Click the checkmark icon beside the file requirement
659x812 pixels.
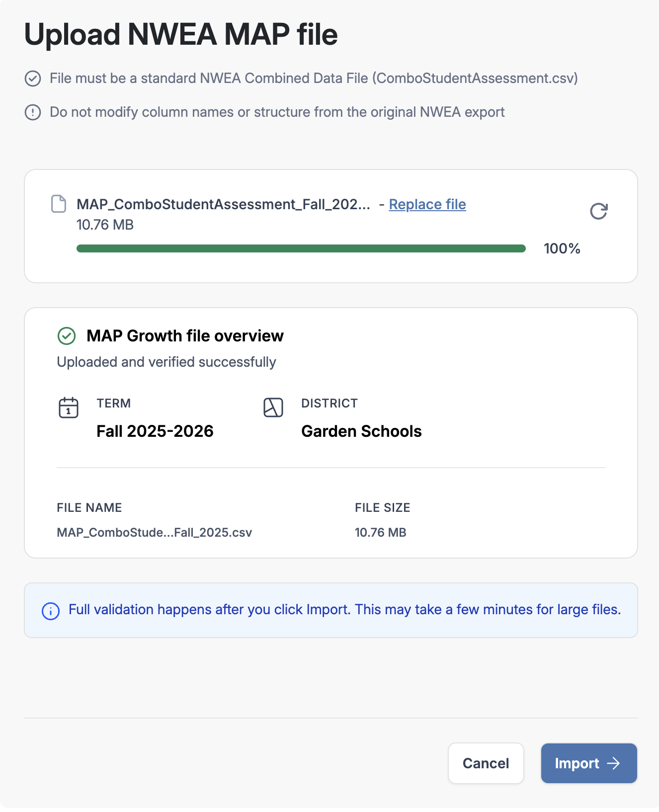[x=33, y=79]
